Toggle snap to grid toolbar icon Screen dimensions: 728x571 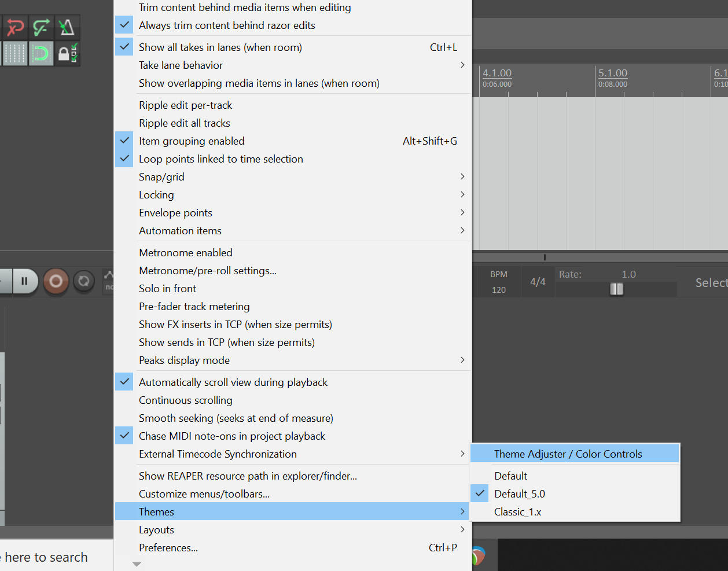click(15, 54)
